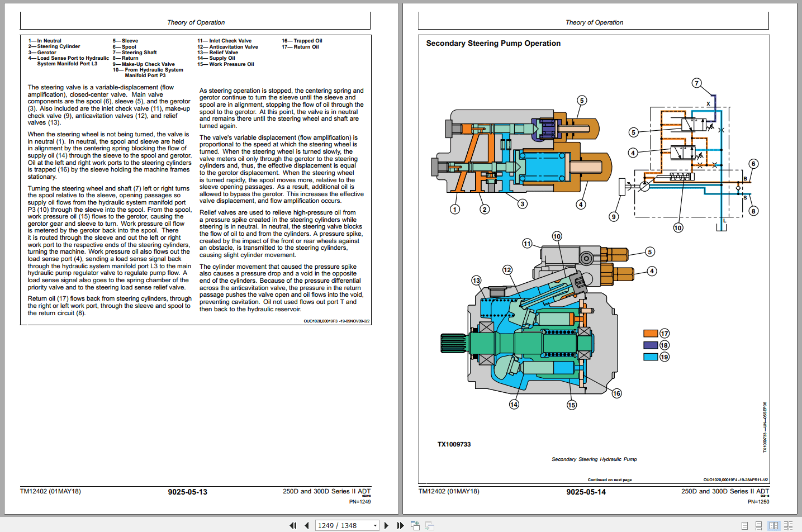This screenshot has height=532, width=802.
Task: Click the next view navigation icon
Action: 430,525
